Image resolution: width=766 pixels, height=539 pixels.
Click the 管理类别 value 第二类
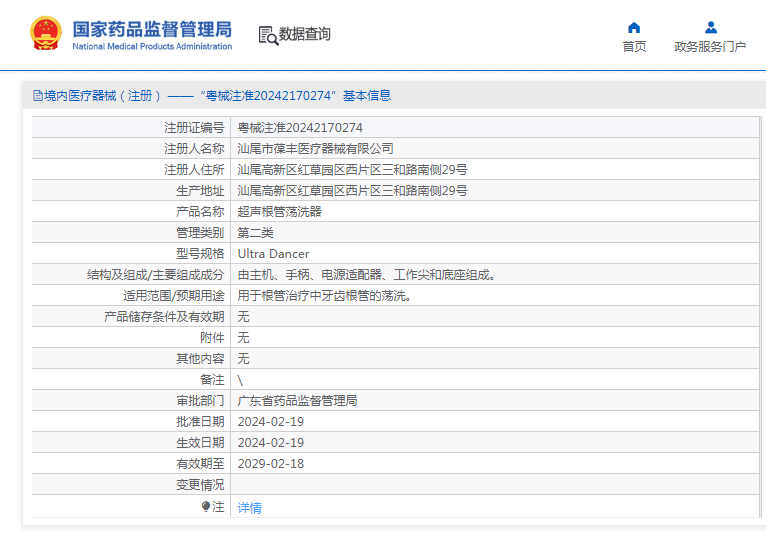pos(255,233)
